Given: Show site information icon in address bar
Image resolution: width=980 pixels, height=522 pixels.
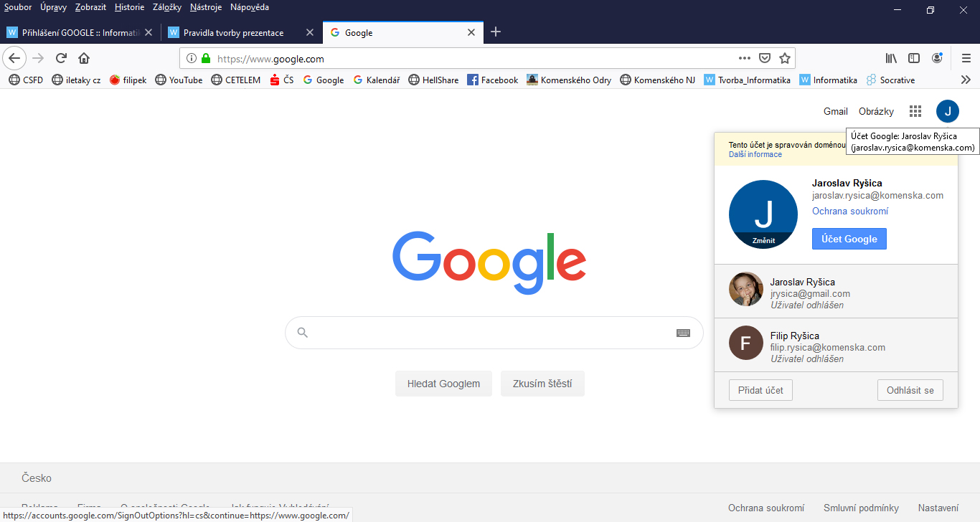Looking at the screenshot, I should click(x=192, y=59).
